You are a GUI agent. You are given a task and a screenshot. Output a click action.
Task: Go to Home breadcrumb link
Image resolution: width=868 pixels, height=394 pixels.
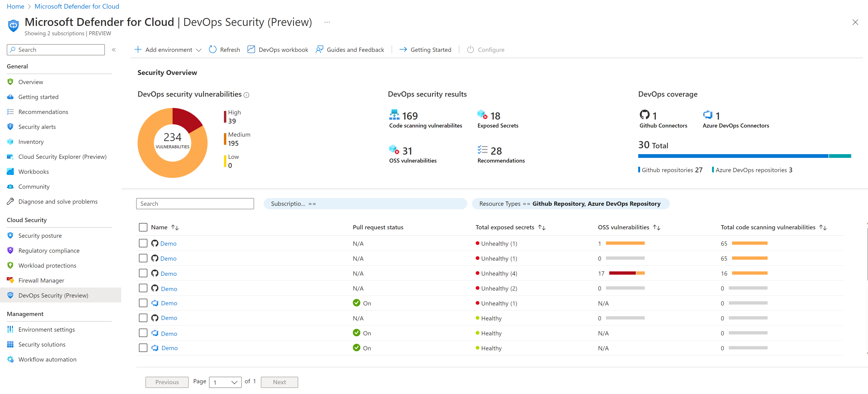pos(15,6)
